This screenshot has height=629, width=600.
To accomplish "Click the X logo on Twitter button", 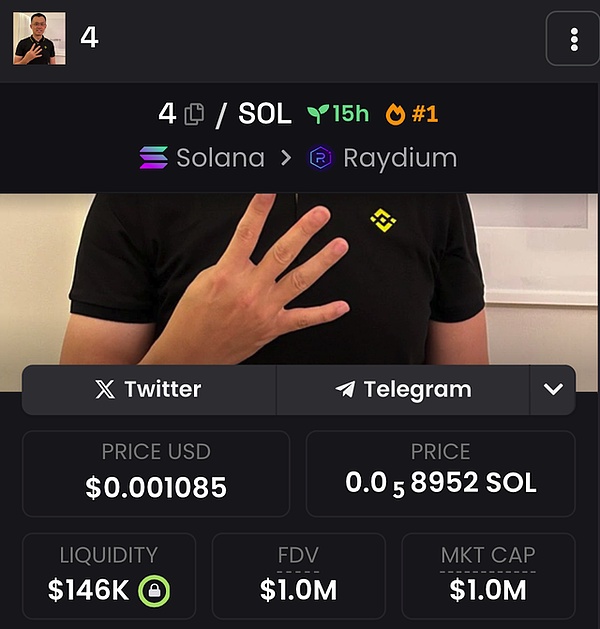I will pos(105,389).
